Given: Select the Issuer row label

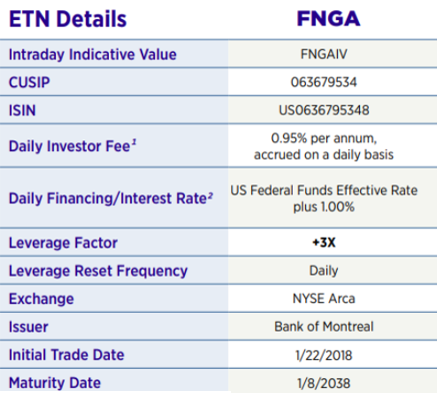Looking at the screenshot, I should [x=28, y=327].
